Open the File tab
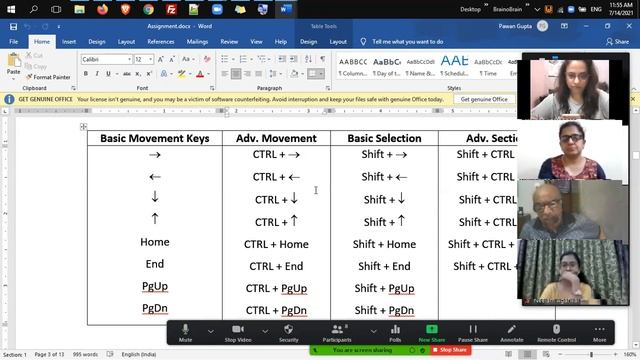Image resolution: width=640 pixels, height=360 pixels. point(13,42)
